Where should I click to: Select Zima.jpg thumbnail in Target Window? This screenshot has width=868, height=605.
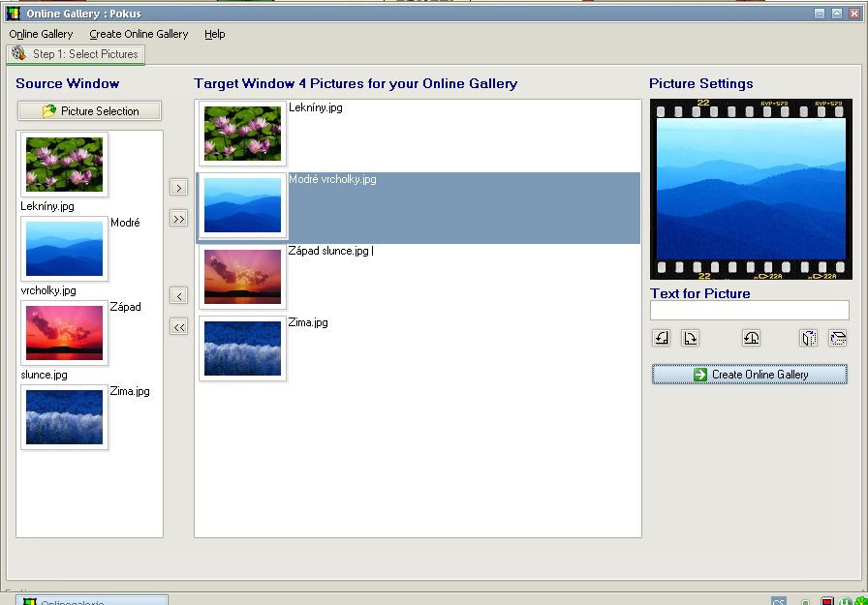click(242, 348)
